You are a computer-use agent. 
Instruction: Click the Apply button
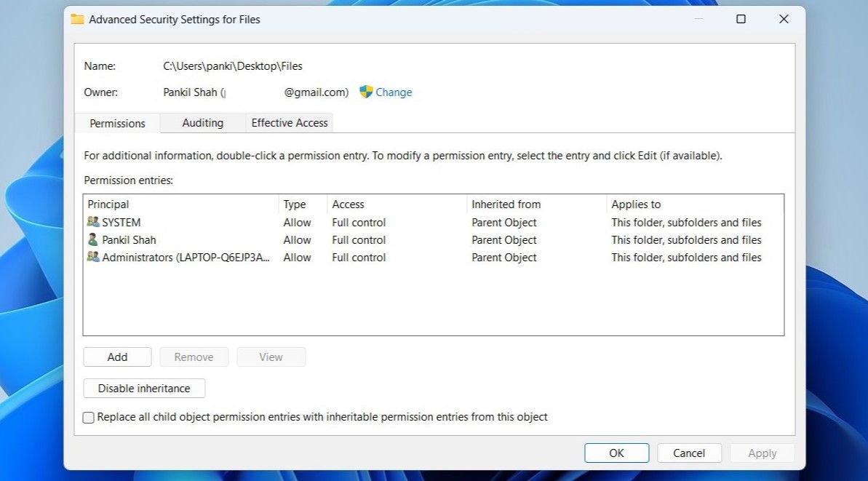coord(762,452)
